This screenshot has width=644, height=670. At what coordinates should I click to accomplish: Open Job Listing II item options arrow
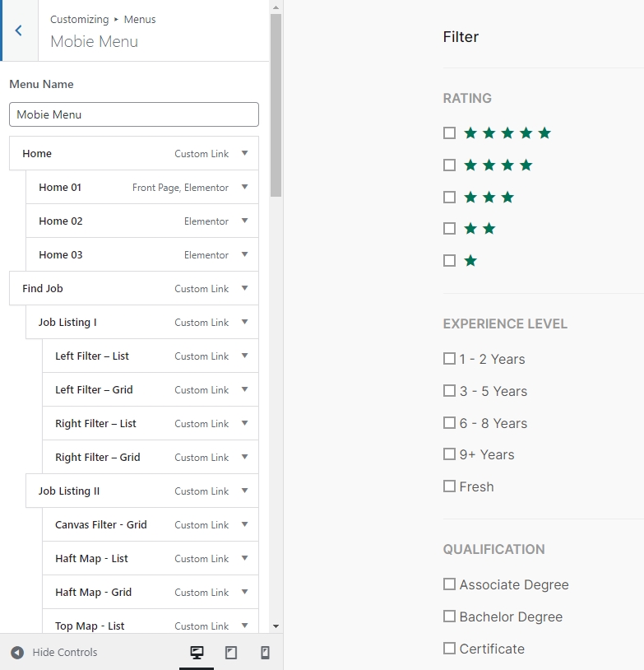pyautogui.click(x=244, y=491)
